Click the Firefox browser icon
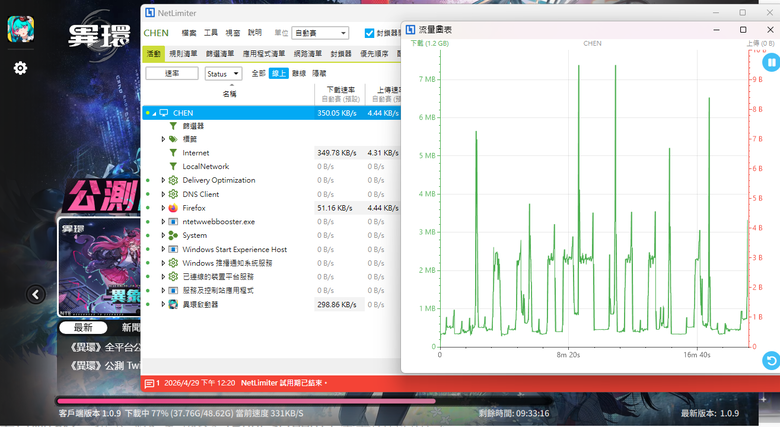780x427 pixels. pyautogui.click(x=173, y=208)
